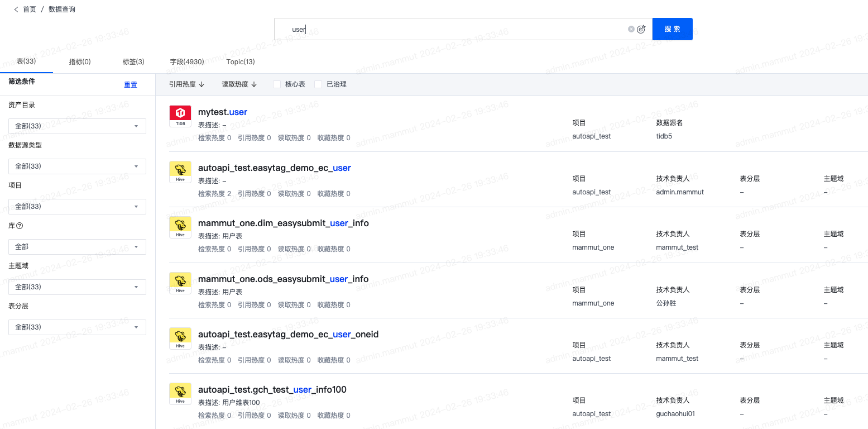The height and width of the screenshot is (429, 868).
Task: Open the 数据源类型 dropdown
Action: tap(77, 166)
